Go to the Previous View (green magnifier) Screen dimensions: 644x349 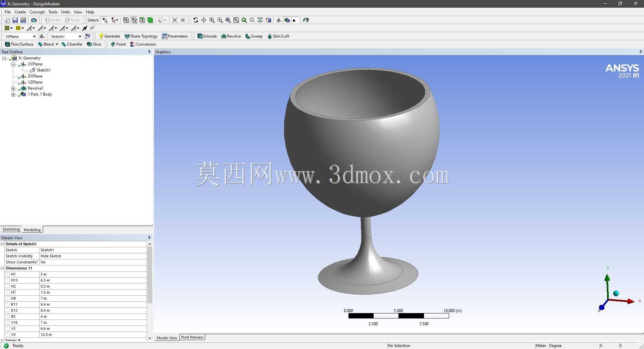pos(244,20)
